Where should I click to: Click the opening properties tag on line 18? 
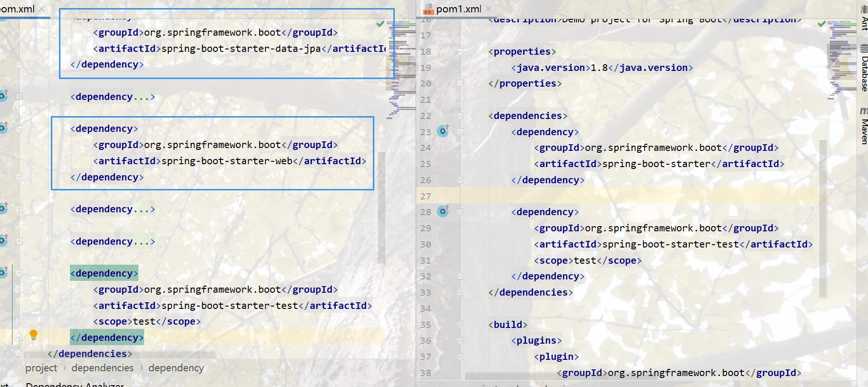tap(522, 51)
